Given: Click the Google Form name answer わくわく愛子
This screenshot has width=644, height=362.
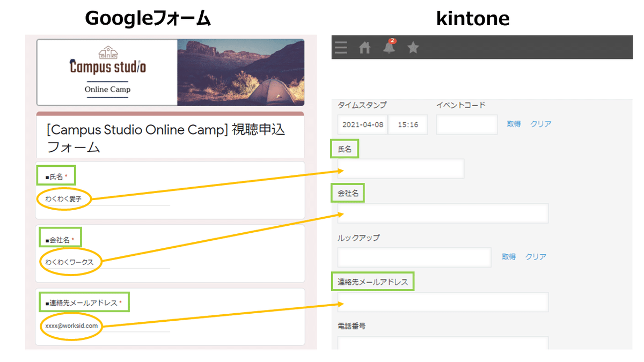Looking at the screenshot, I should 63,198.
